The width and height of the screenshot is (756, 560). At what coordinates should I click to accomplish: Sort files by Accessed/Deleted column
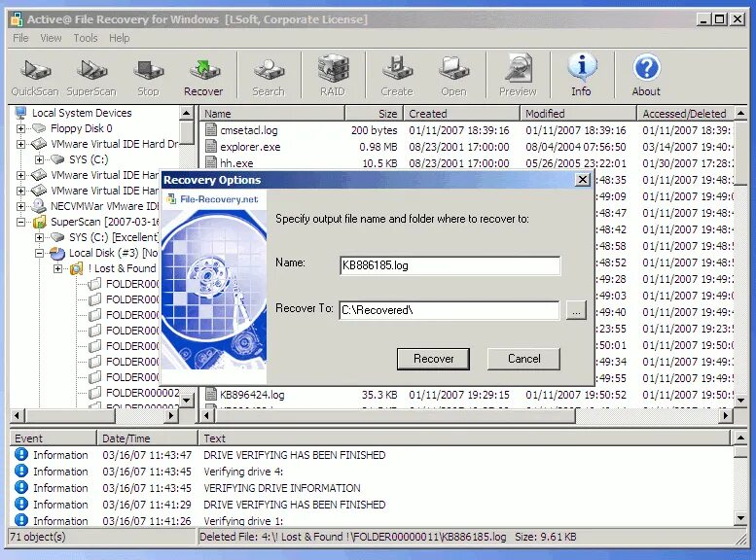(685, 114)
